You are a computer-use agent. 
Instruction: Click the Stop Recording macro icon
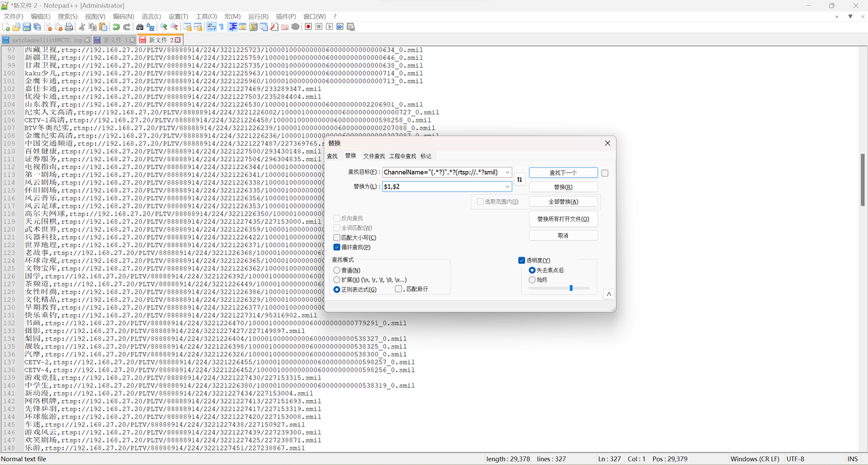click(320, 27)
